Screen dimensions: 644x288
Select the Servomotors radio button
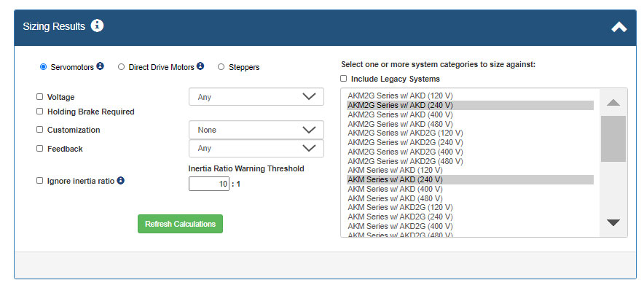click(43, 67)
